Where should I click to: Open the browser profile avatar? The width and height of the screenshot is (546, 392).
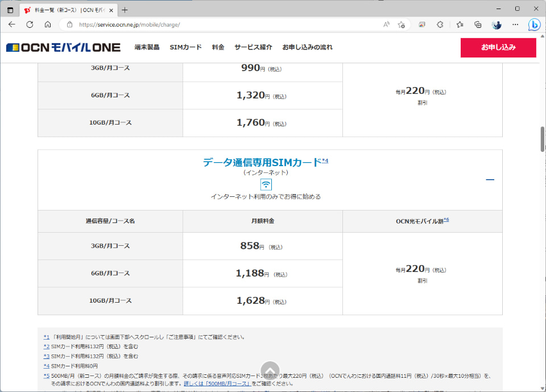[496, 26]
